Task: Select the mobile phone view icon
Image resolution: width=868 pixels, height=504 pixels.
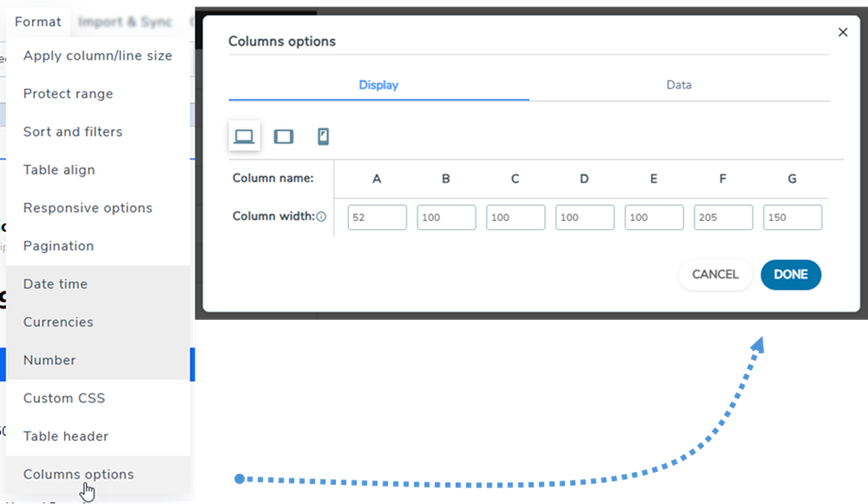Action: 323,136
